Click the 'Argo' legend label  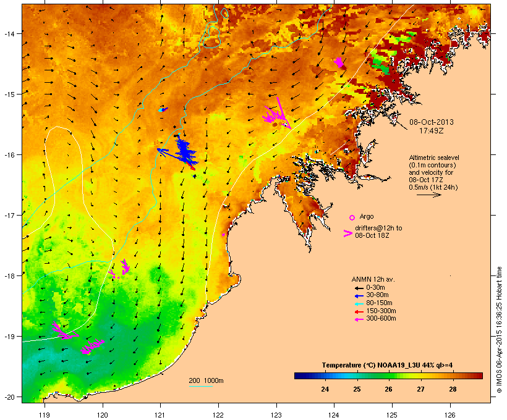[367, 216]
